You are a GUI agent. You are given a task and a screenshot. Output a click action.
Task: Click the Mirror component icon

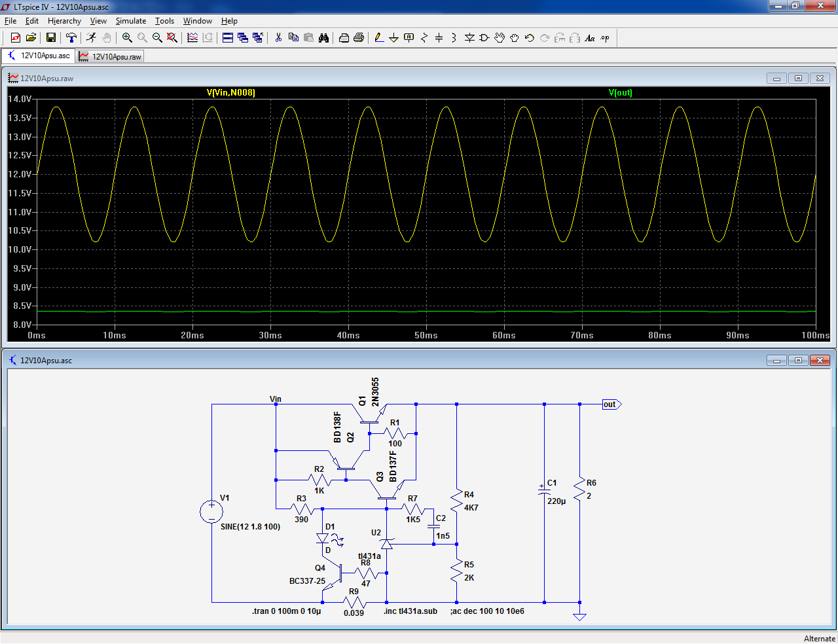575,38
